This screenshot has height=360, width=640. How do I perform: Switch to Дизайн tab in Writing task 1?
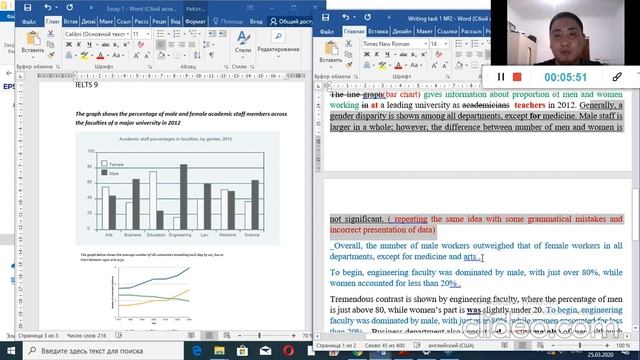(x=402, y=31)
